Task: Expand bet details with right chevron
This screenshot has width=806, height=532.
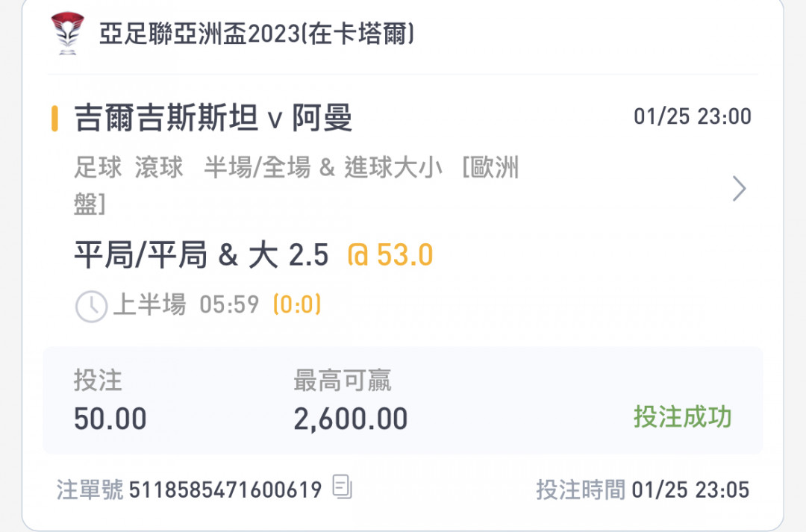Action: pos(739,189)
